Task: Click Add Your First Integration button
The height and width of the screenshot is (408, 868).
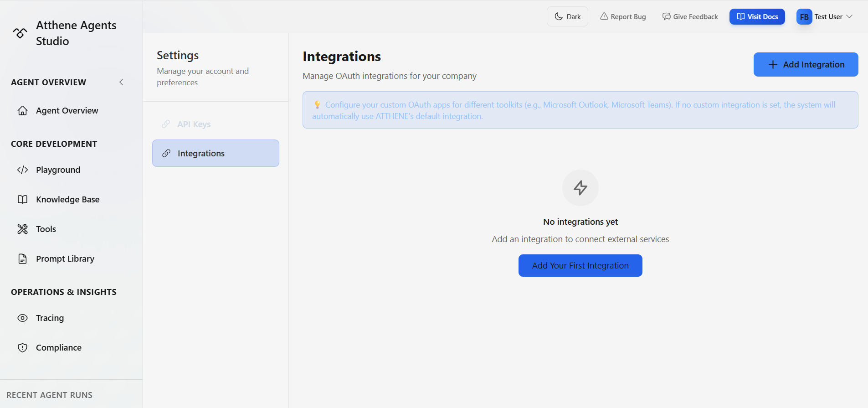Action: 580,266
